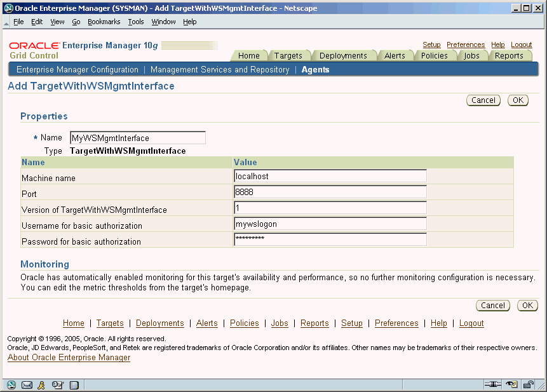This screenshot has height=392, width=547.
Task: Open About Oracle Enterprise Manager link
Action: [x=69, y=358]
